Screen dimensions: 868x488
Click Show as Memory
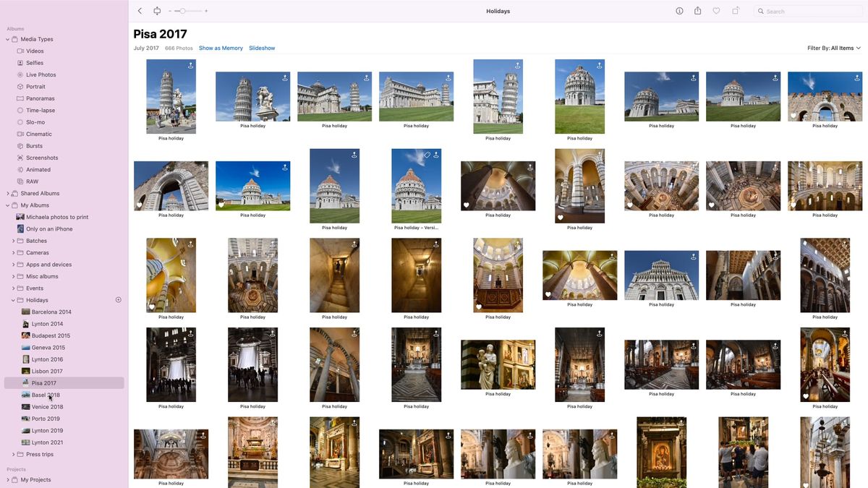tap(221, 48)
